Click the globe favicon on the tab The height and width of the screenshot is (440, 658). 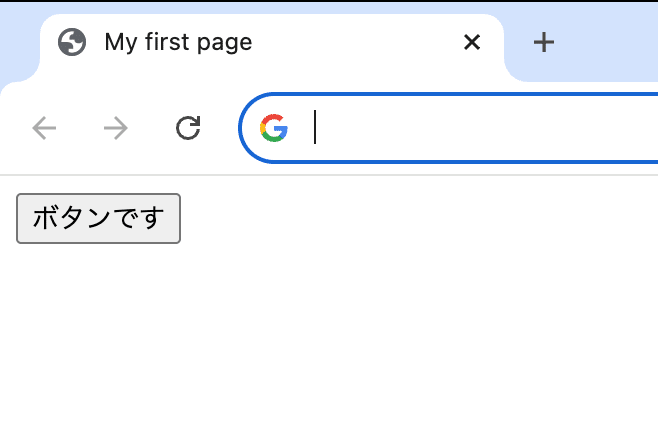72,42
